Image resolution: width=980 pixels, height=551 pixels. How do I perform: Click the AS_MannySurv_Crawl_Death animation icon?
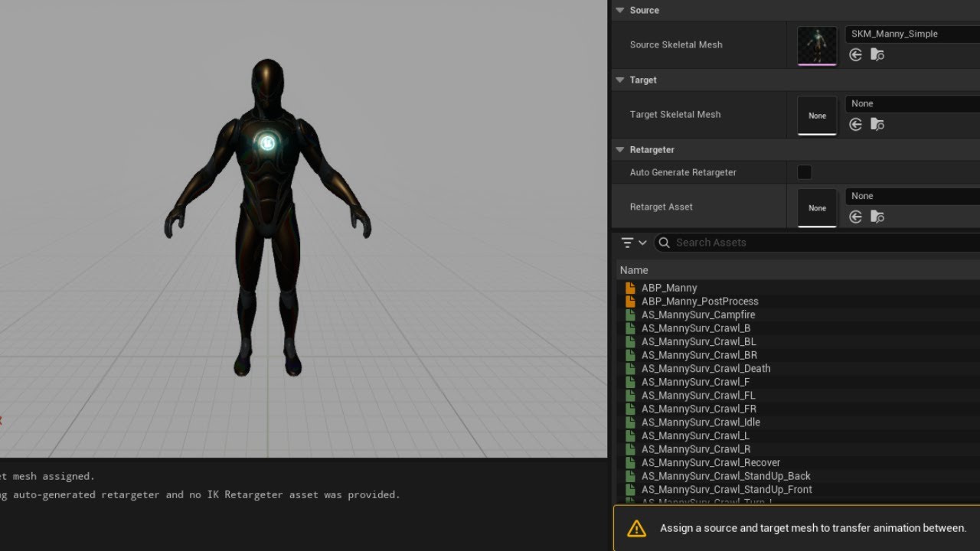(x=630, y=369)
